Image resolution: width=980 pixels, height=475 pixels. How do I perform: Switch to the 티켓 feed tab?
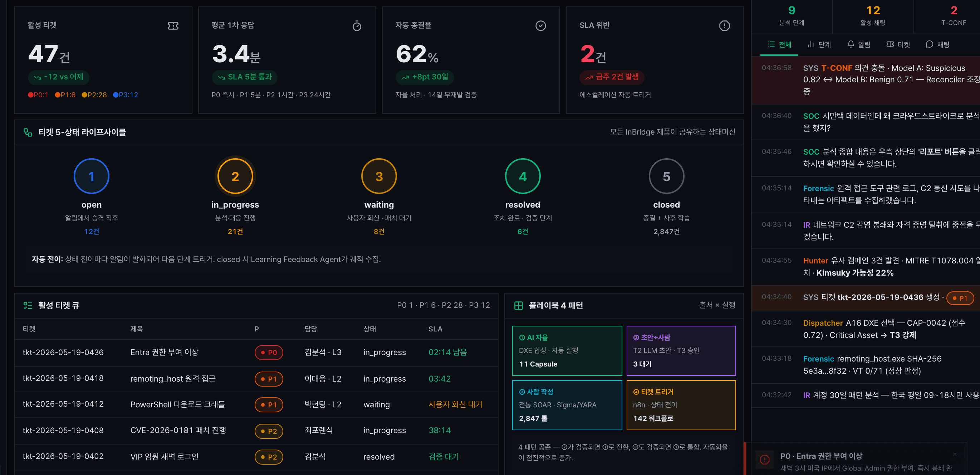[898, 44]
